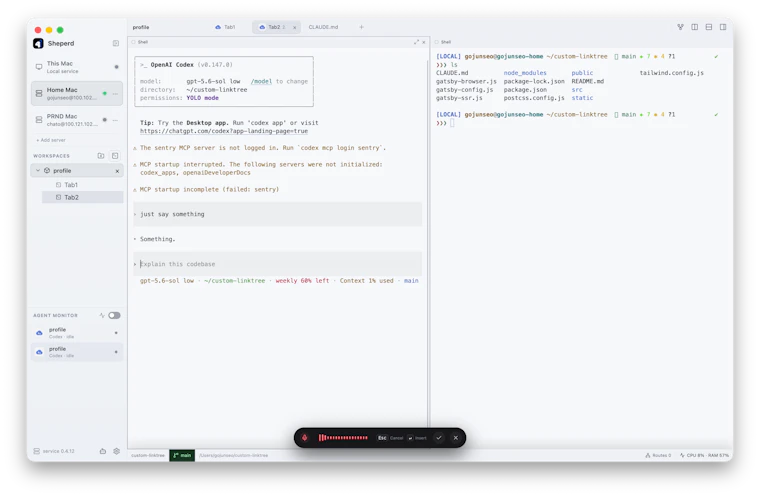
Task: Open the CLAUDE.md tab
Action: coord(323,27)
